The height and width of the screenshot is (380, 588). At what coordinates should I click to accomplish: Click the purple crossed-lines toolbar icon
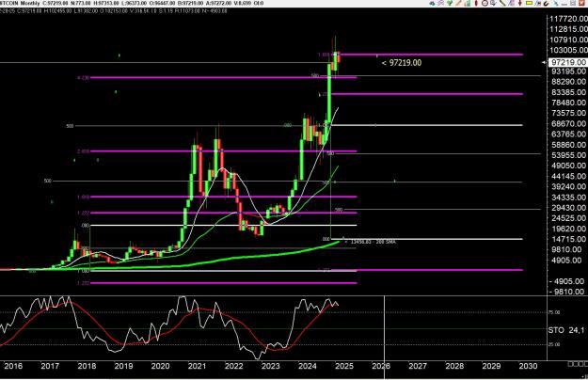tap(440, 3)
